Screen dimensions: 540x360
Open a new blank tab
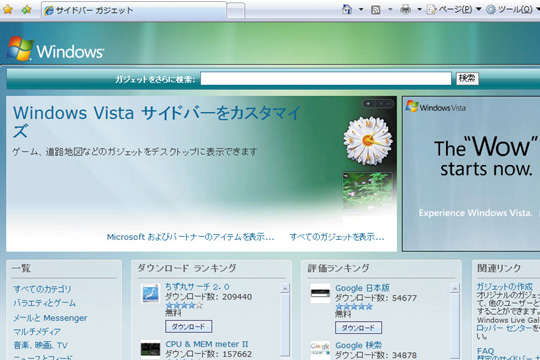[236, 11]
